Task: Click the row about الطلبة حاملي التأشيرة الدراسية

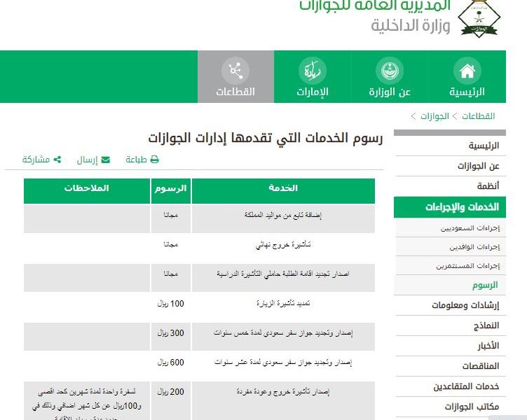Action: [199, 278]
